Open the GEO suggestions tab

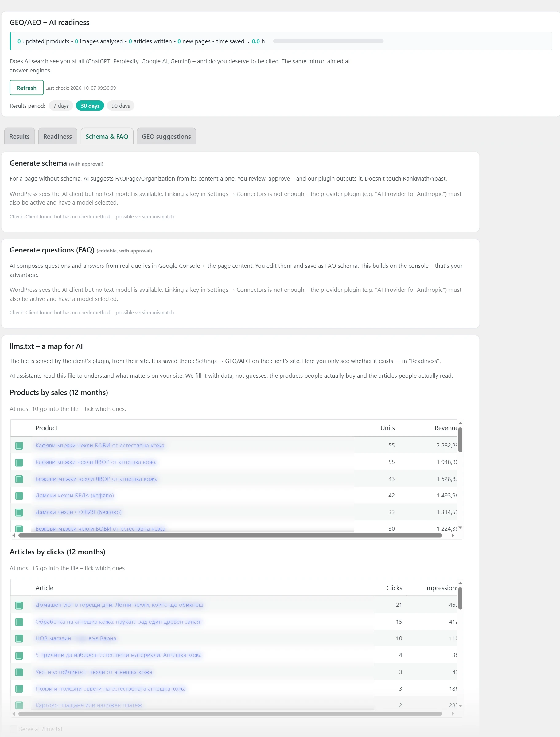click(x=166, y=136)
